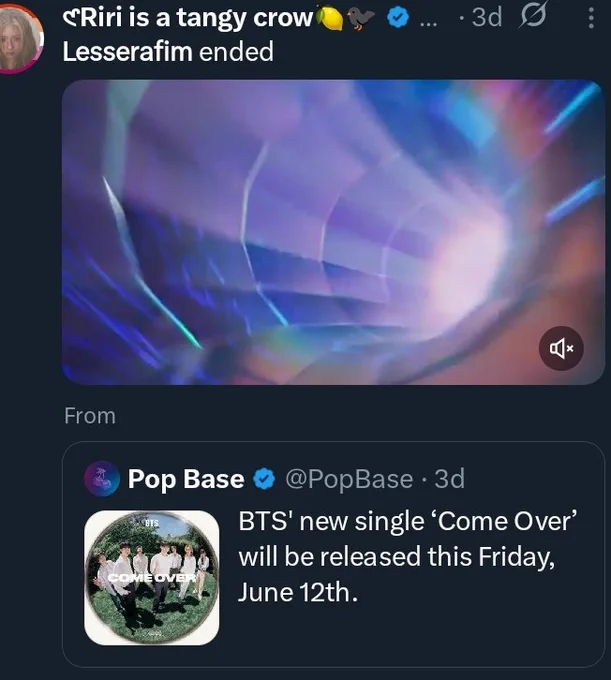Image resolution: width=611 pixels, height=680 pixels.
Task: Open the BTS Come Over cover thumbnail
Action: pos(152,578)
